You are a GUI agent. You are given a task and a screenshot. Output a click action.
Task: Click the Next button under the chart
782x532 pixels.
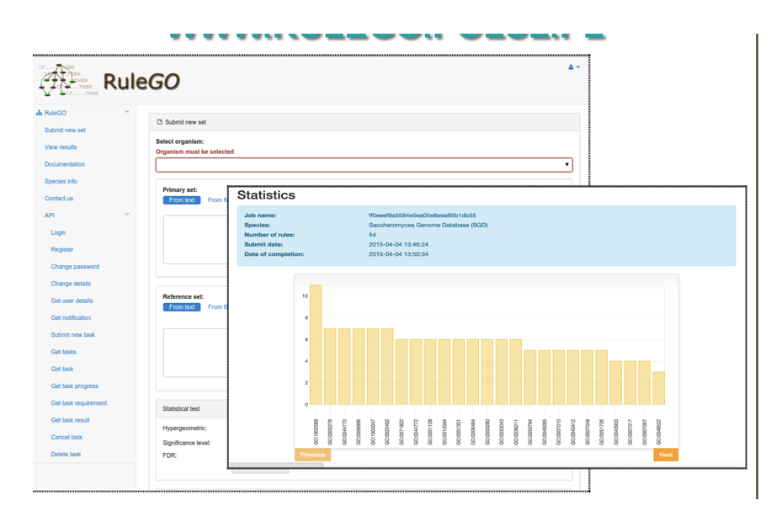(666, 455)
